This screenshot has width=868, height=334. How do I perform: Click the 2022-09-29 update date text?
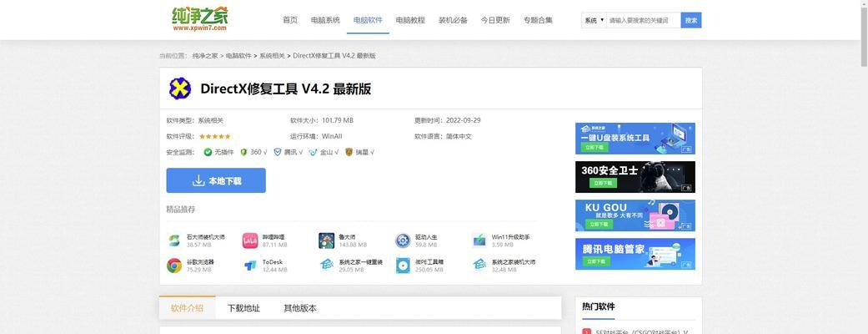463,120
